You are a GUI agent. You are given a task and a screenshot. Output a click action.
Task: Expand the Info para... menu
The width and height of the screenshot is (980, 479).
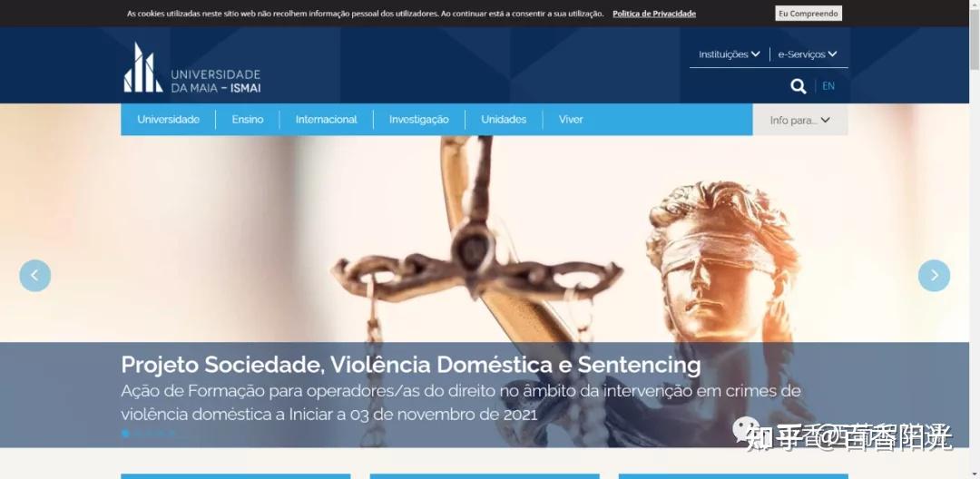[x=800, y=120]
